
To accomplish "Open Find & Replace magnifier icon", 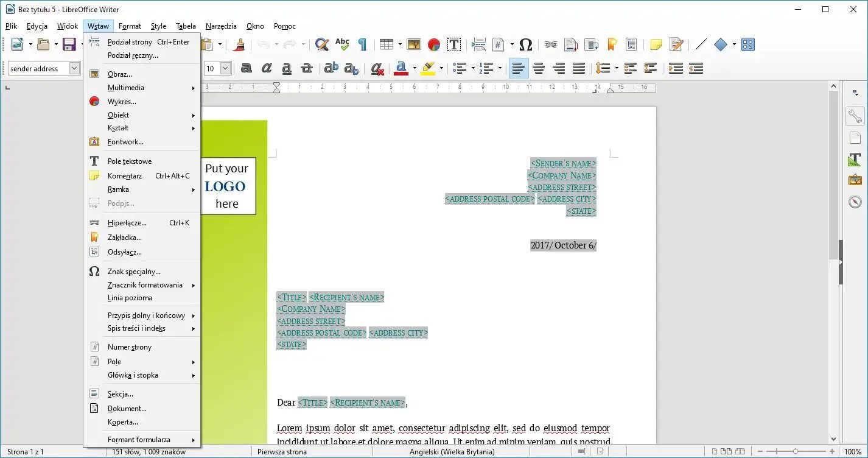I will coord(322,44).
